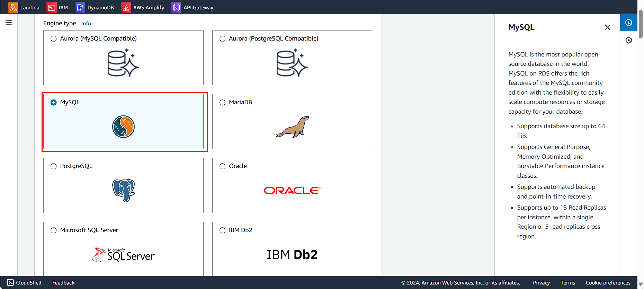Click the copyright Amazon Web Services text
Viewport: 644px width, 289px height.
click(460, 283)
